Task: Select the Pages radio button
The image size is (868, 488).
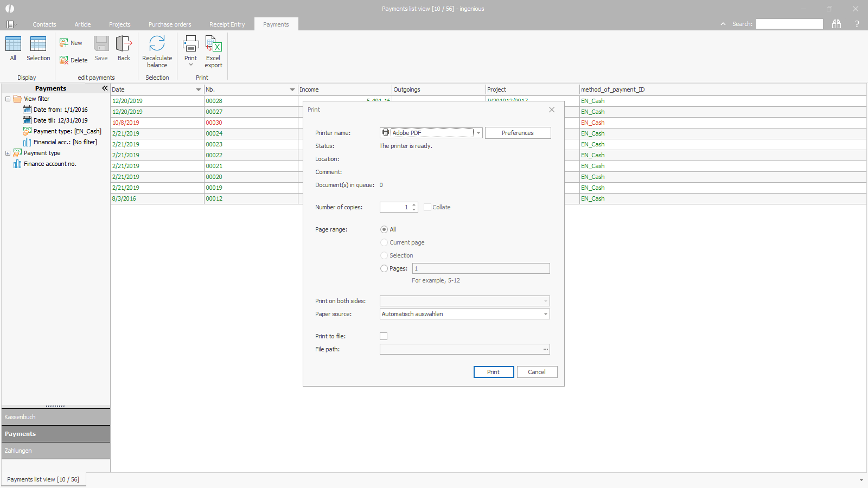Action: 384,268
